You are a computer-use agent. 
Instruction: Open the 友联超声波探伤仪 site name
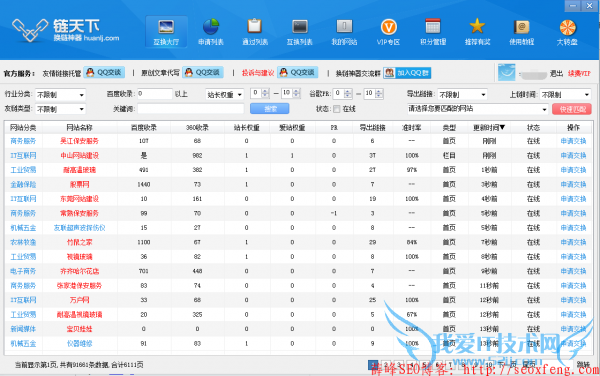click(79, 228)
